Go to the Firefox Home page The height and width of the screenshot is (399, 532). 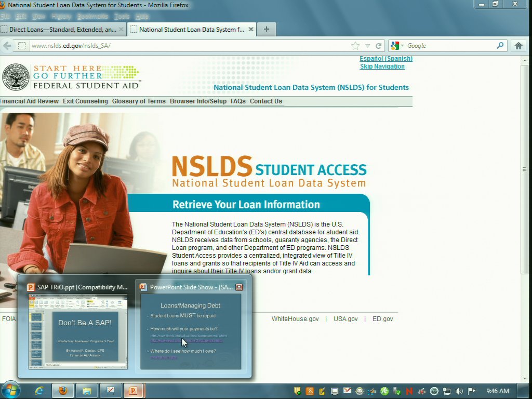click(518, 46)
